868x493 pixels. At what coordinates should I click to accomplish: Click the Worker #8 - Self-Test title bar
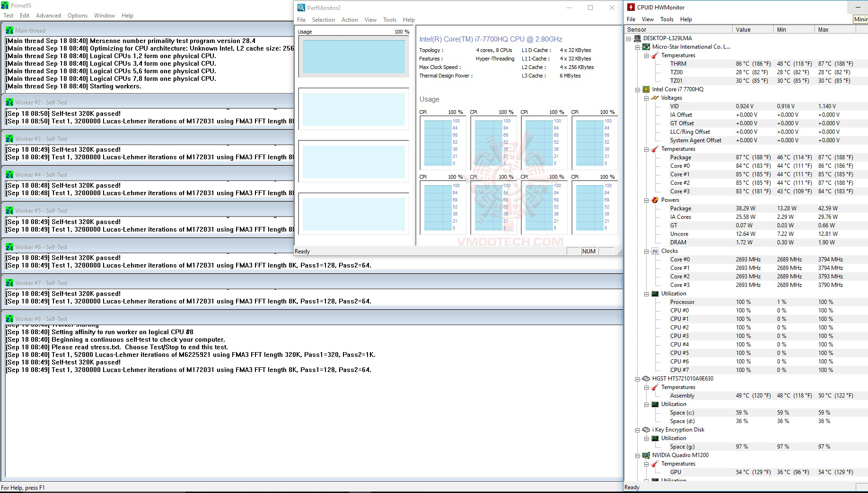click(312, 319)
